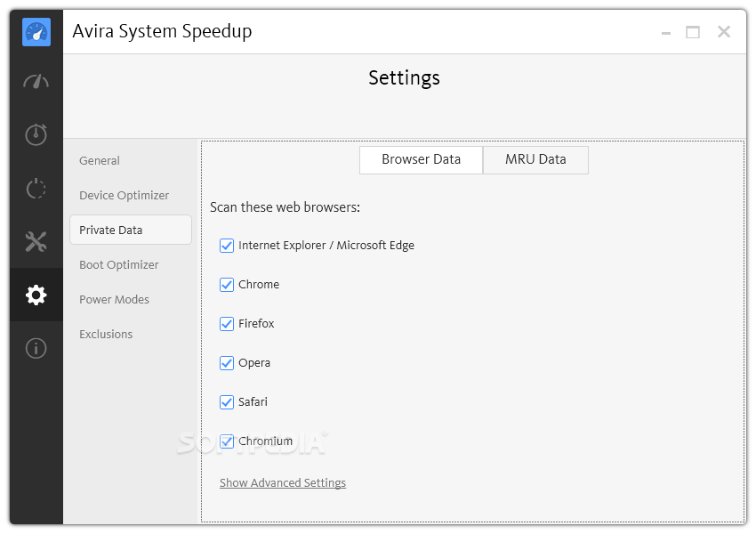Switch to the MRU Data tab
The height and width of the screenshot is (534, 756).
point(535,159)
